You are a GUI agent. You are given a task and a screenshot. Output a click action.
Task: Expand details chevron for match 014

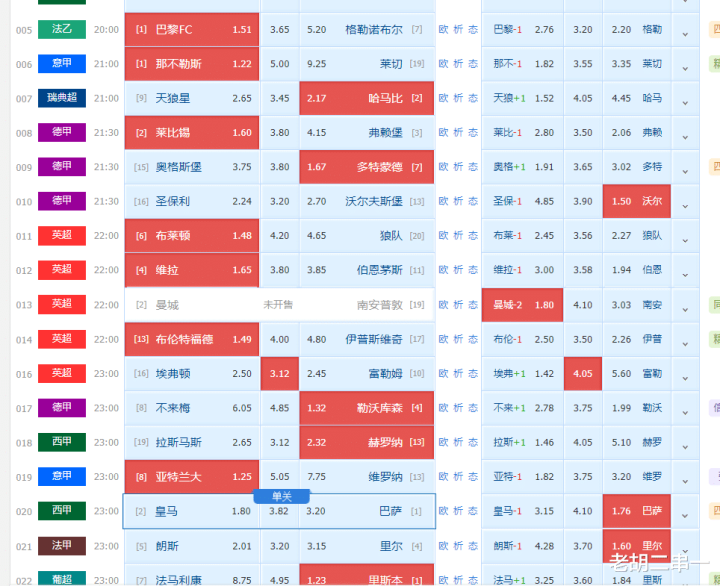pyautogui.click(x=685, y=344)
